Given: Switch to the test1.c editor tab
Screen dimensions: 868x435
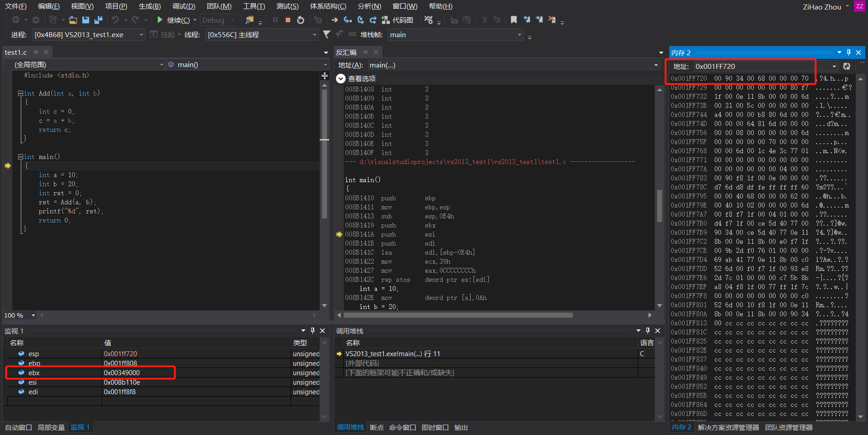Looking at the screenshot, I should pyautogui.click(x=16, y=53).
